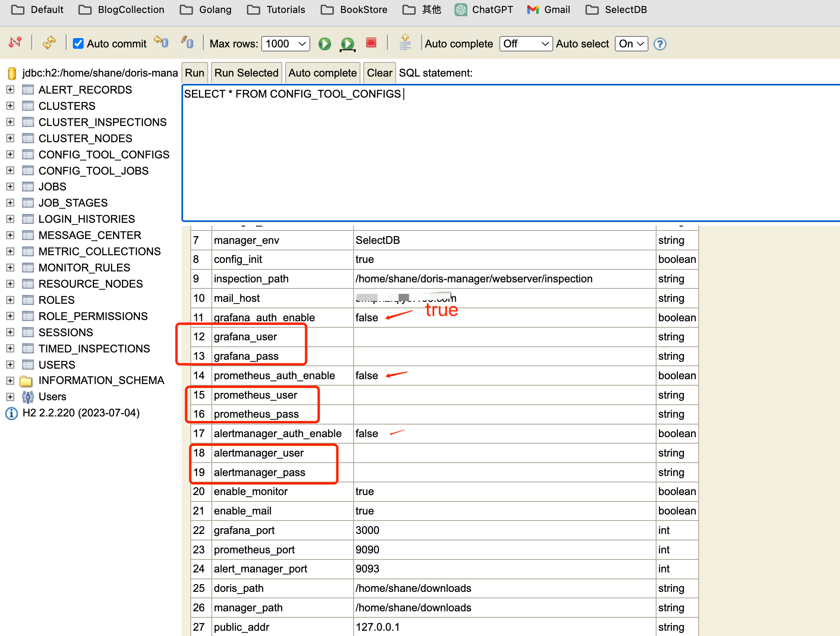Open the Gmail bookmark
Viewport: 840px width, 636px height.
548,9
